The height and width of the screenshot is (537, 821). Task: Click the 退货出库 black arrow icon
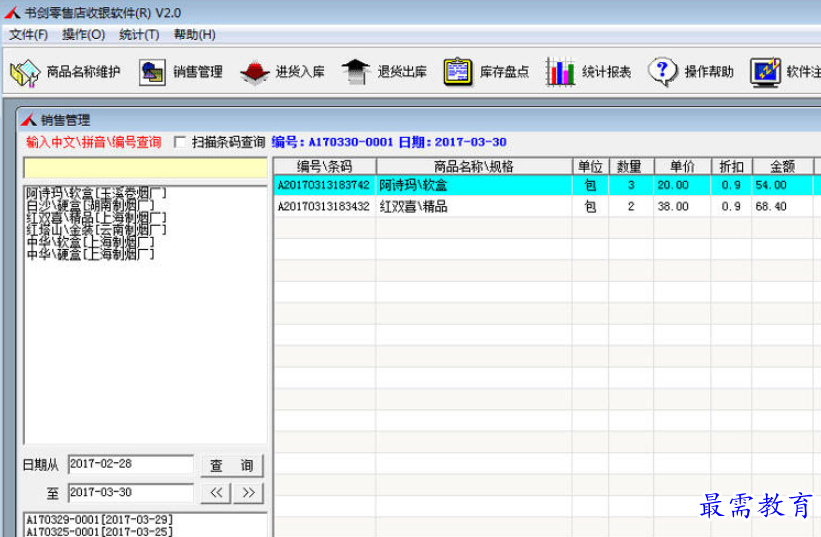coord(356,72)
